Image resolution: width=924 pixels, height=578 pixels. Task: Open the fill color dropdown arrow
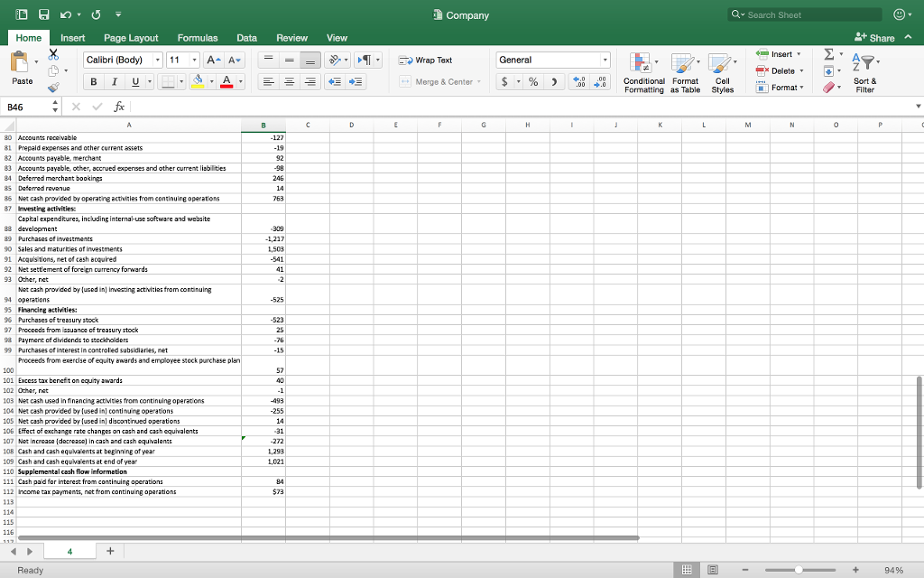[211, 81]
